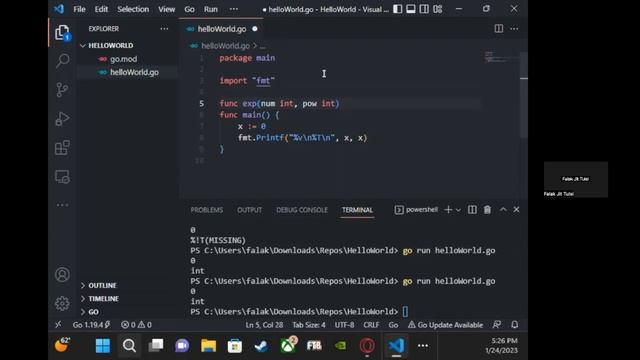Open the notifications bell in status bar
Screen dimensions: 640x360
(515, 324)
